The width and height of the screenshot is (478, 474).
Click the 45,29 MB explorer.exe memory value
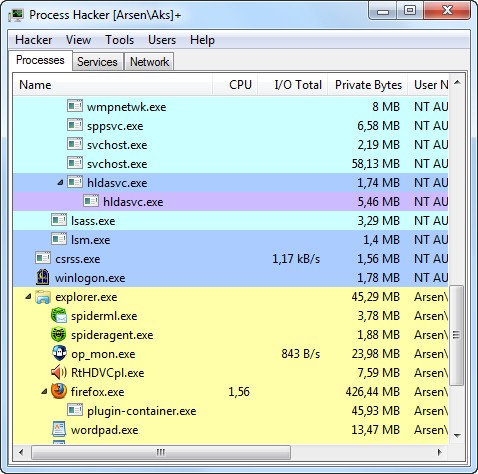pyautogui.click(x=375, y=297)
